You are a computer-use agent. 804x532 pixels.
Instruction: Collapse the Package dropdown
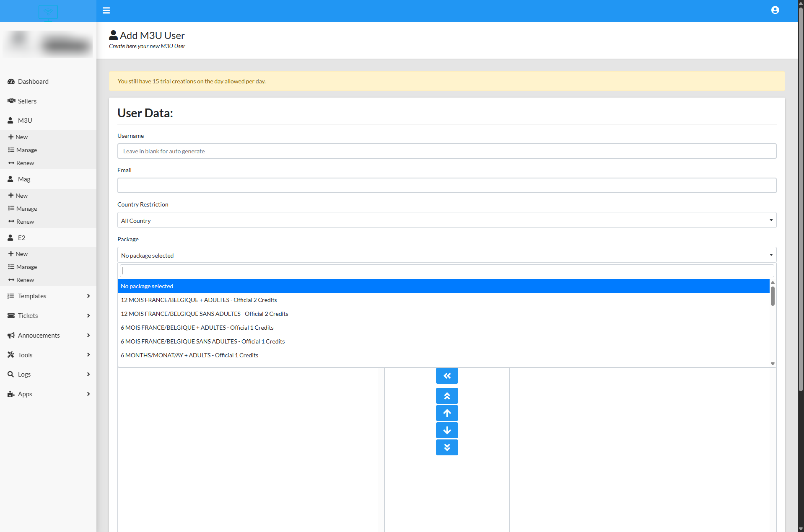(x=446, y=255)
